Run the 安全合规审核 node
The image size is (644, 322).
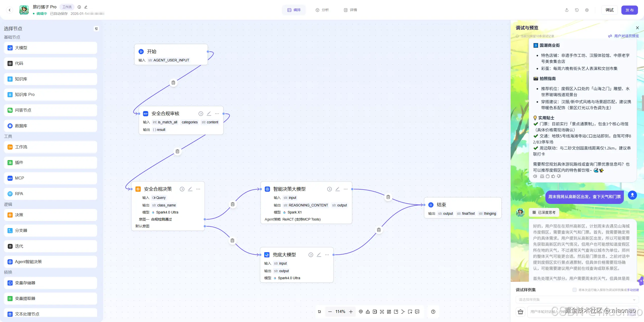pyautogui.click(x=200, y=114)
